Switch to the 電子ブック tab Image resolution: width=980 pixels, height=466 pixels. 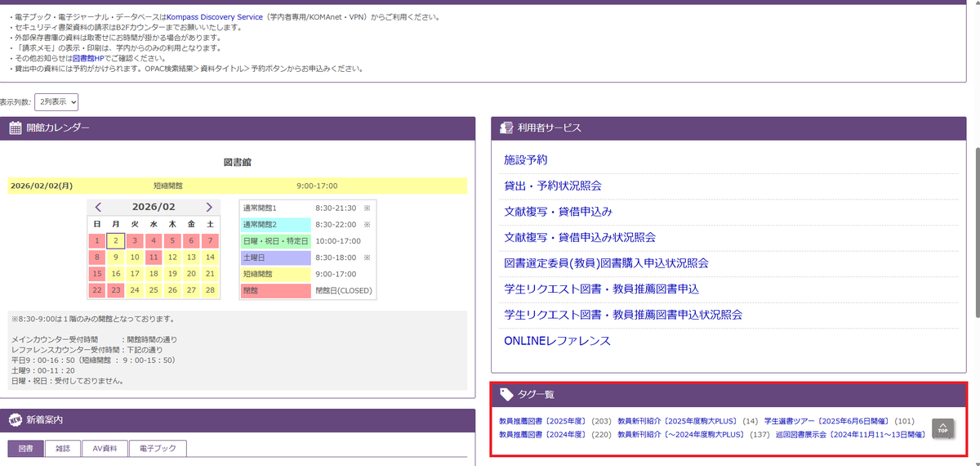coord(158,448)
